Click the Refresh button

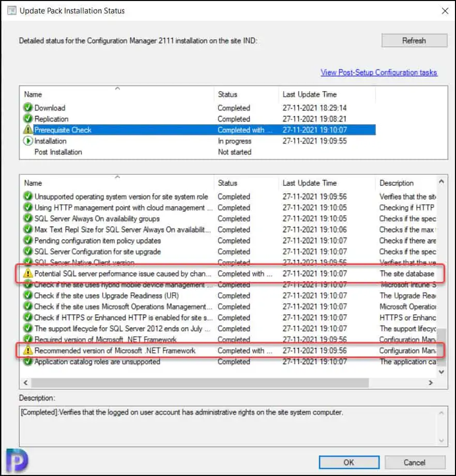coord(414,40)
